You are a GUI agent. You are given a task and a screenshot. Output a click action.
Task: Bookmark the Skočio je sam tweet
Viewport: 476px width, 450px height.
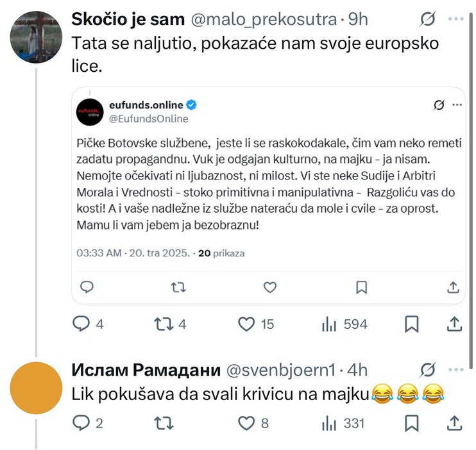tap(412, 324)
